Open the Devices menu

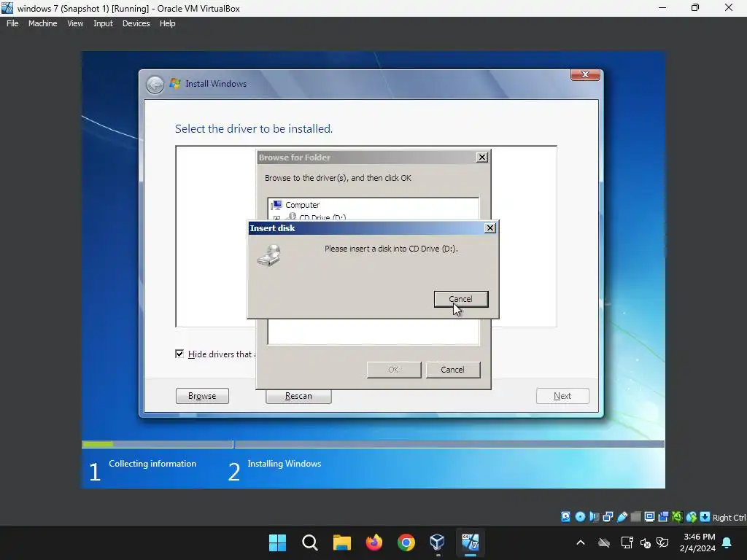[x=136, y=23]
